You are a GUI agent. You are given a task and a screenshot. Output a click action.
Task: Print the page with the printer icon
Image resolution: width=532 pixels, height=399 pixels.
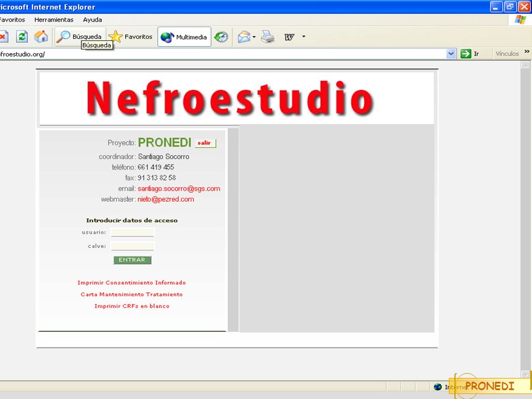point(268,37)
